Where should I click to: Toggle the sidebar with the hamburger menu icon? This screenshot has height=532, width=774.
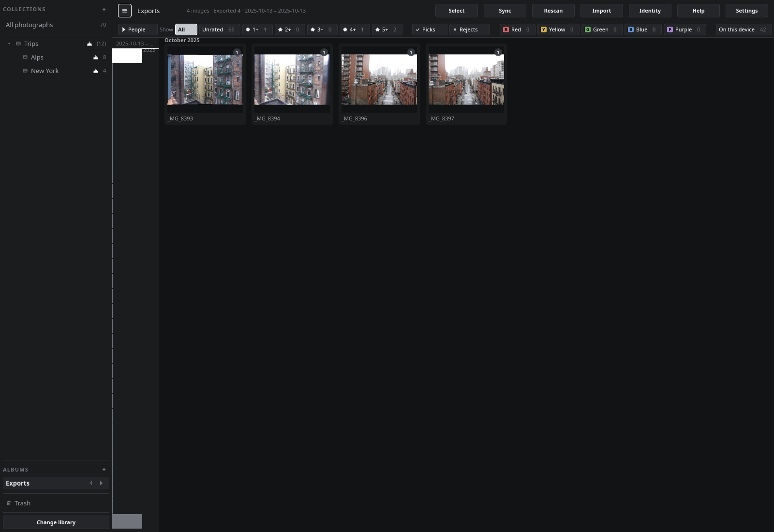(x=125, y=11)
